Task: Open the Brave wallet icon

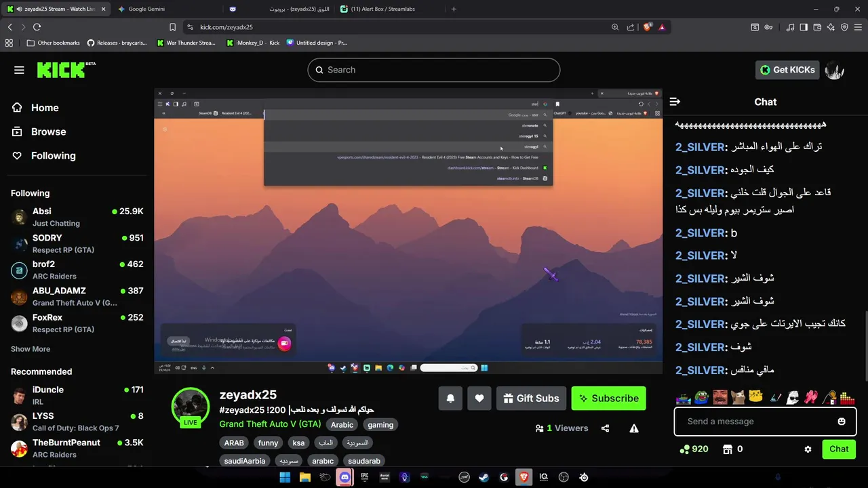Action: (x=817, y=27)
